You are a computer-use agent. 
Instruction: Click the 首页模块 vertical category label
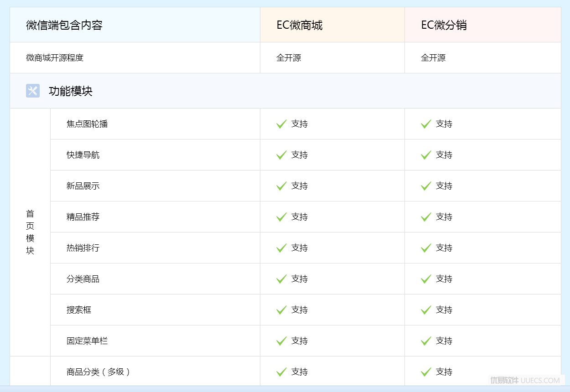coord(30,232)
